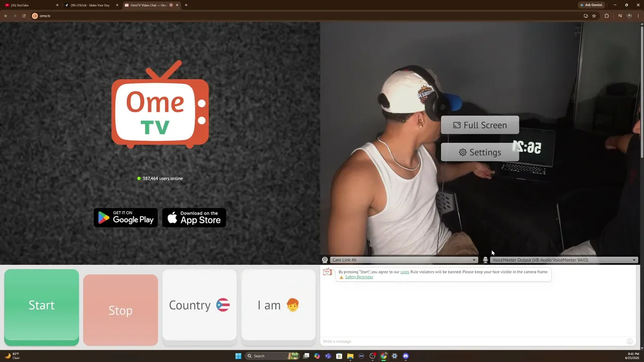Viewport: 644px width, 362px height.
Task: Click the green Start button
Action: tap(41, 307)
